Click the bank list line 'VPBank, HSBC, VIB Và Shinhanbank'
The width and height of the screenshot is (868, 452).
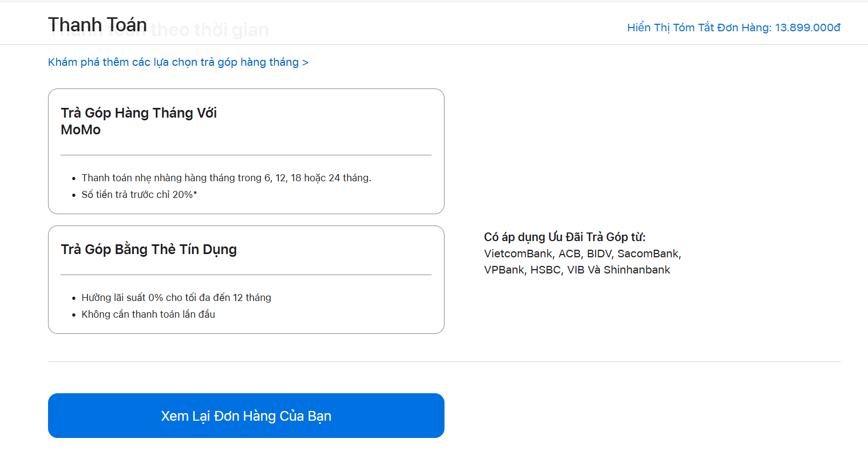point(577,270)
